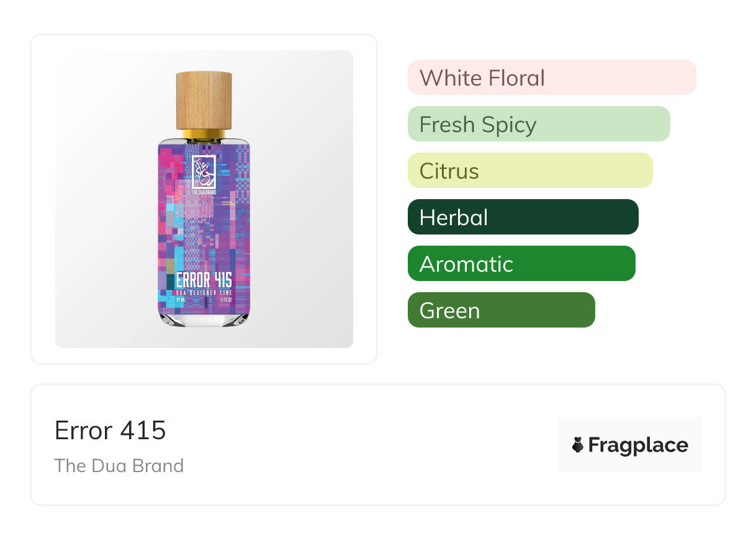Image resolution: width=756 pixels, height=536 pixels.
Task: Open the Error 415 bottle image
Action: 204,199
